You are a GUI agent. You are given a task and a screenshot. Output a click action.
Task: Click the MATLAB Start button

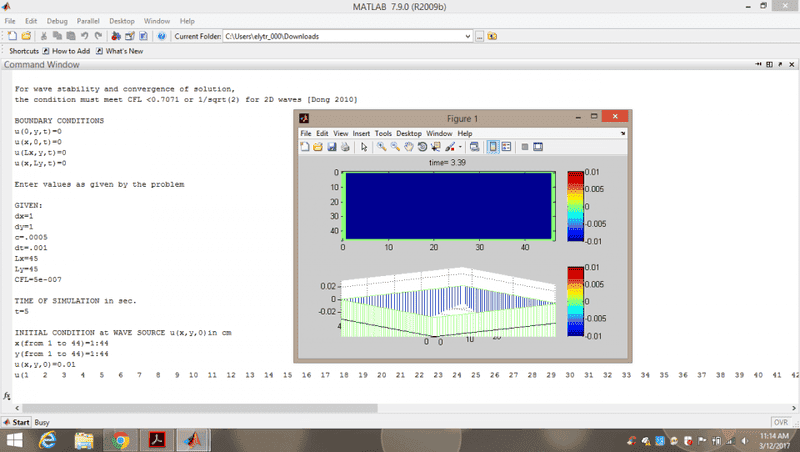[15, 423]
